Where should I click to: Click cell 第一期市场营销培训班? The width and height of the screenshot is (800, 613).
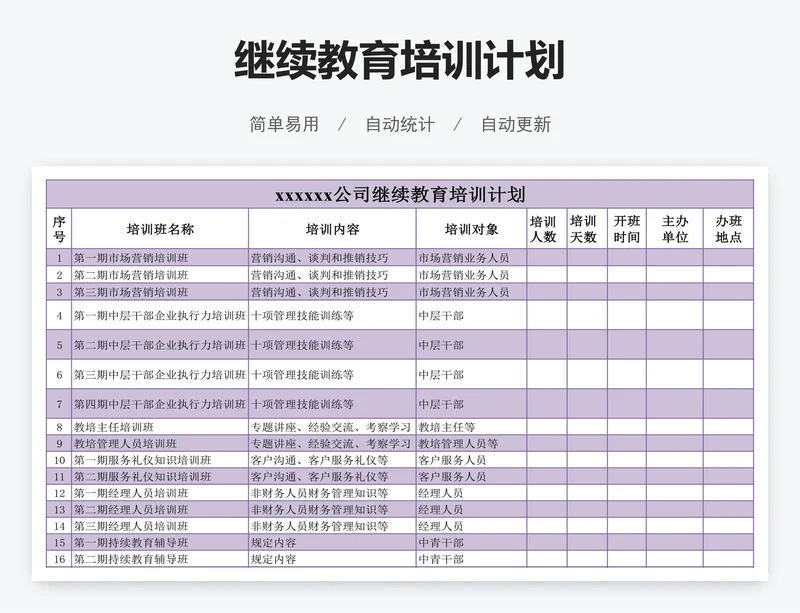click(x=160, y=258)
